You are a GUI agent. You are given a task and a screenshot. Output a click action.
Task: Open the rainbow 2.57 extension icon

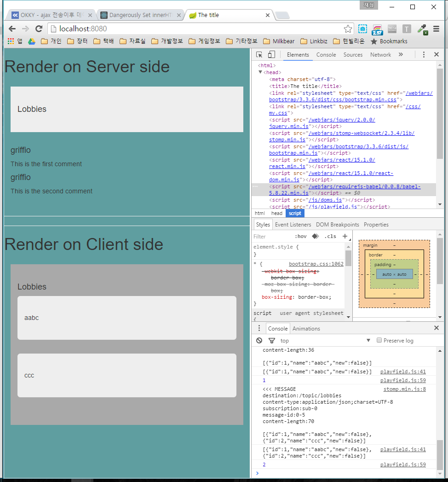(377, 30)
